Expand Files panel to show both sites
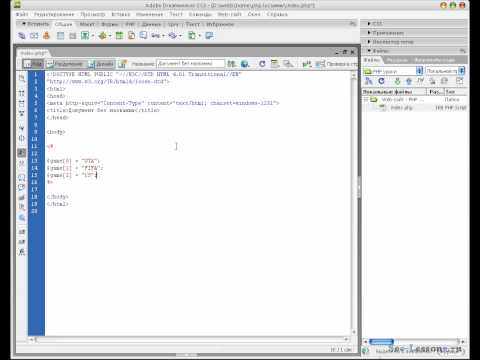Image resolution: width=480 pixels, height=360 pixels. [460, 81]
